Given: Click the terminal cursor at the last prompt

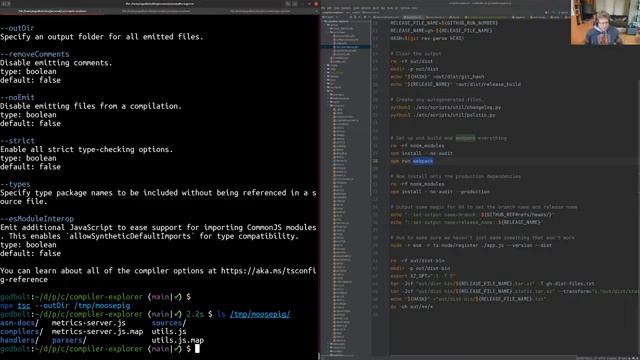Looking at the screenshot, I should click(x=197, y=349).
